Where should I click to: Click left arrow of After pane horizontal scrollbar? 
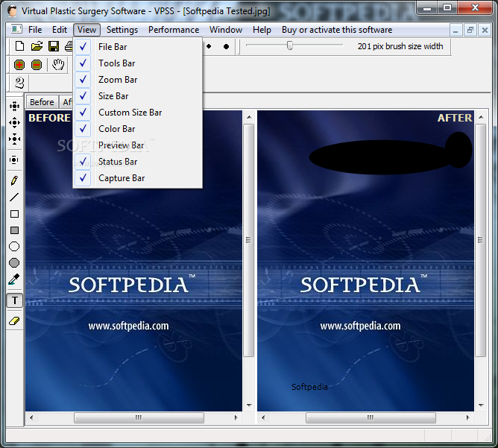click(x=263, y=417)
